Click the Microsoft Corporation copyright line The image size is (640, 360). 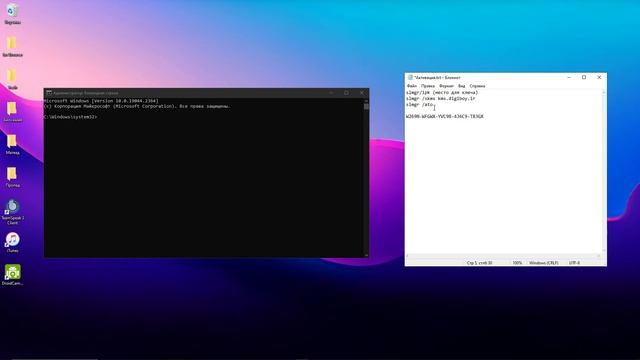[137, 106]
